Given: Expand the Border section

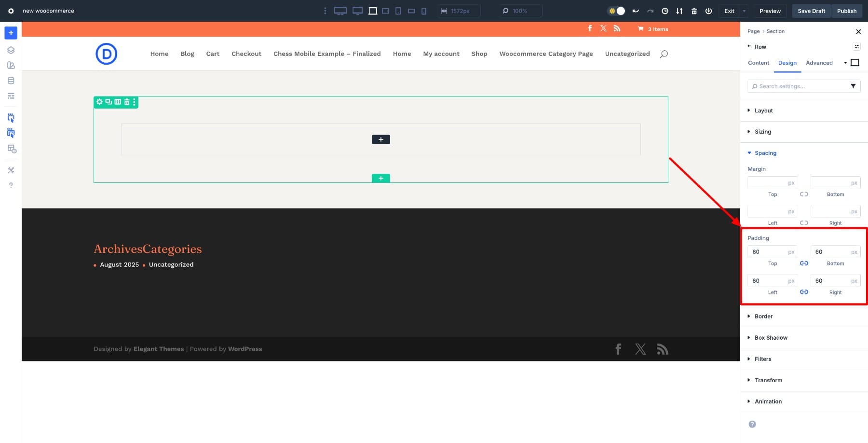Looking at the screenshot, I should point(763,316).
